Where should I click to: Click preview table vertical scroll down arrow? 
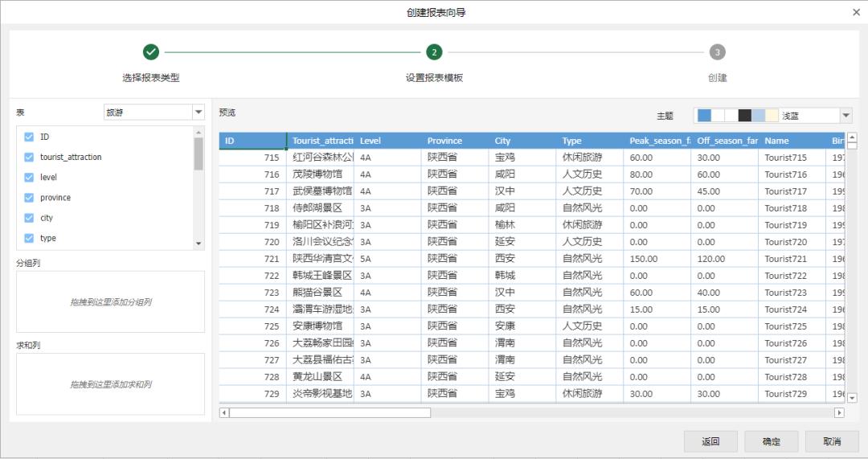pos(853,398)
